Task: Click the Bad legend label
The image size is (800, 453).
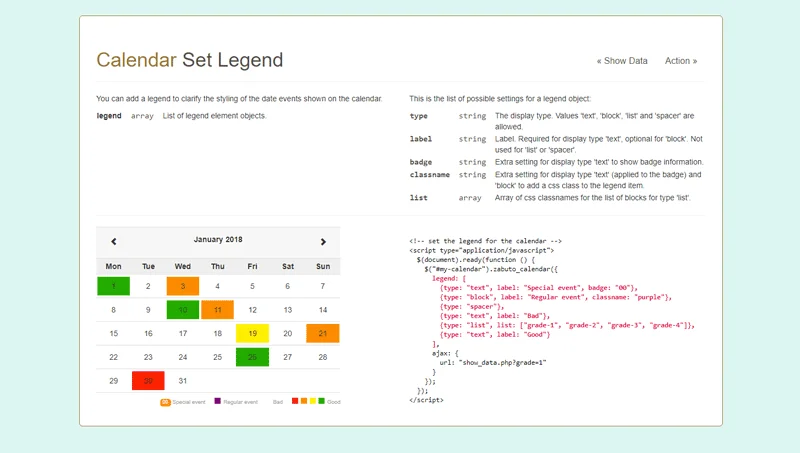Action: (x=278, y=402)
